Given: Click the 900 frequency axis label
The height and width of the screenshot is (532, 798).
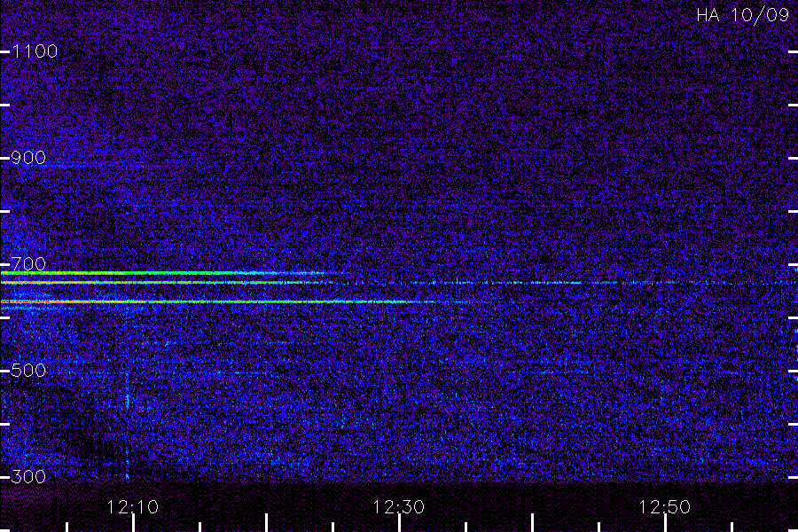Looking at the screenshot, I should (28, 158).
